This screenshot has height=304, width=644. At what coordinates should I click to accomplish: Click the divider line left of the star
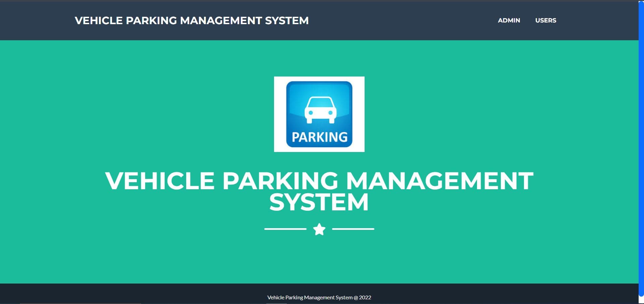[284, 230]
